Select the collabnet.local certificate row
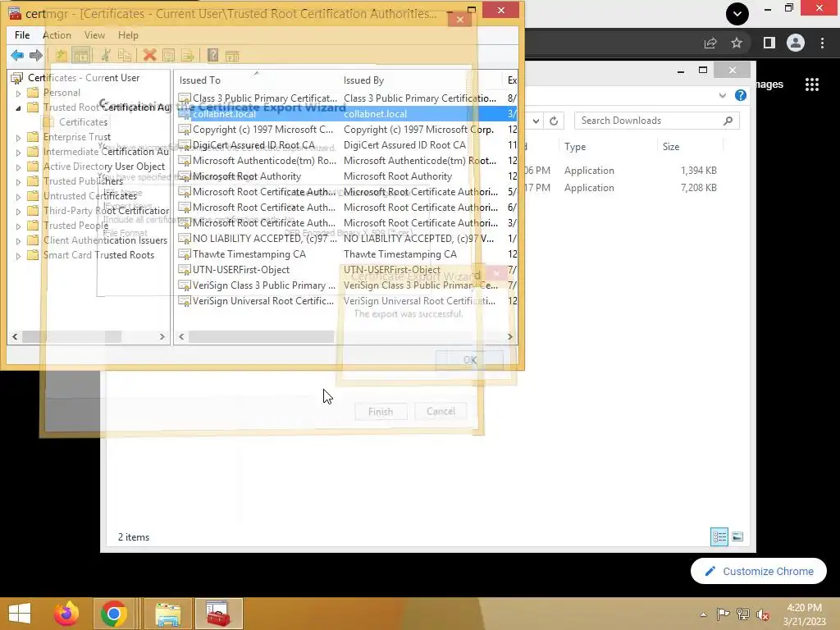 point(347,113)
